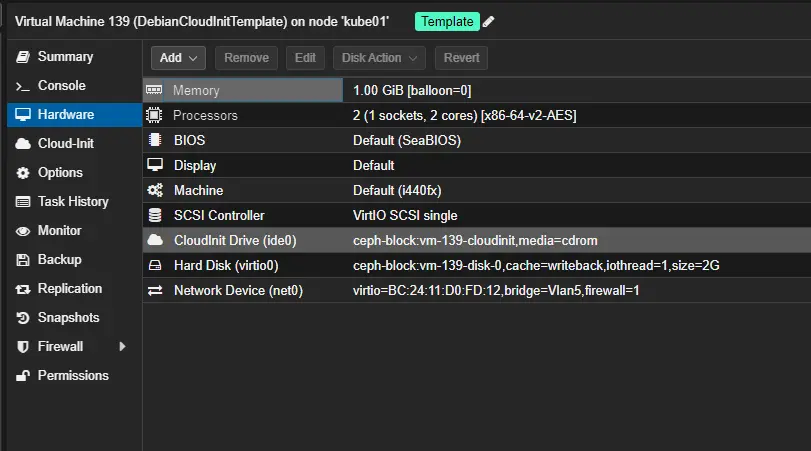Click the CloudInit Drive cloud icon
This screenshot has height=451, width=811.
pyautogui.click(x=155, y=240)
